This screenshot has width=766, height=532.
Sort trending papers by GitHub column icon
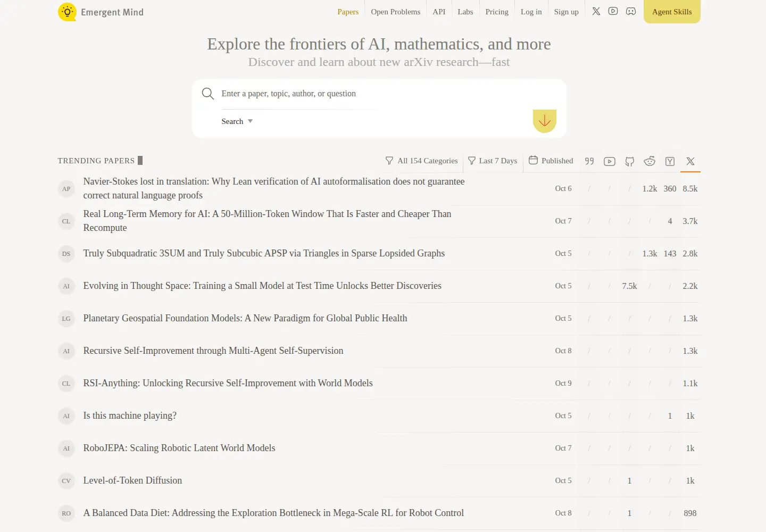[x=630, y=161]
